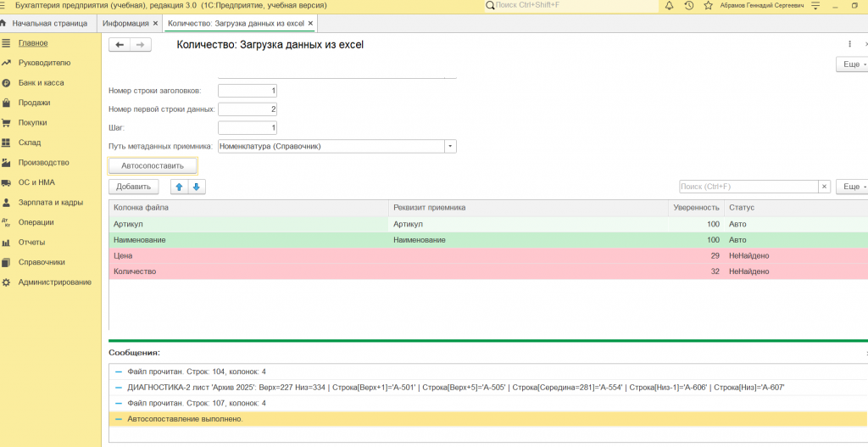Open notifications bell icon

pyautogui.click(x=669, y=6)
